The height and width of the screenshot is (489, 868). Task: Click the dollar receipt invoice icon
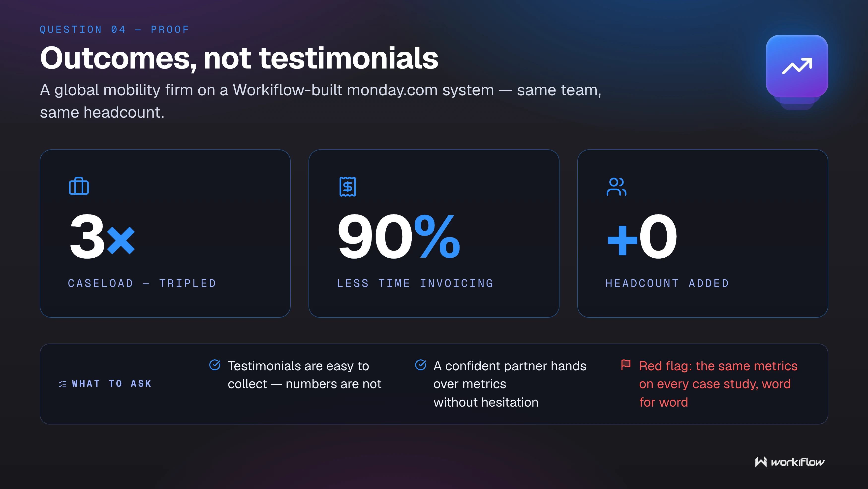pos(347,186)
